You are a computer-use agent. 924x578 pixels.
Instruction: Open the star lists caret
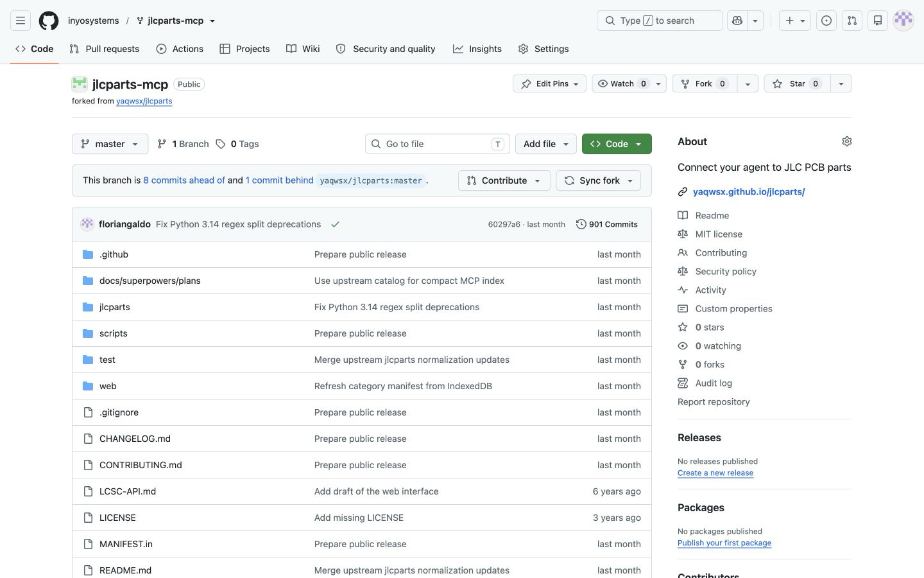(x=841, y=83)
